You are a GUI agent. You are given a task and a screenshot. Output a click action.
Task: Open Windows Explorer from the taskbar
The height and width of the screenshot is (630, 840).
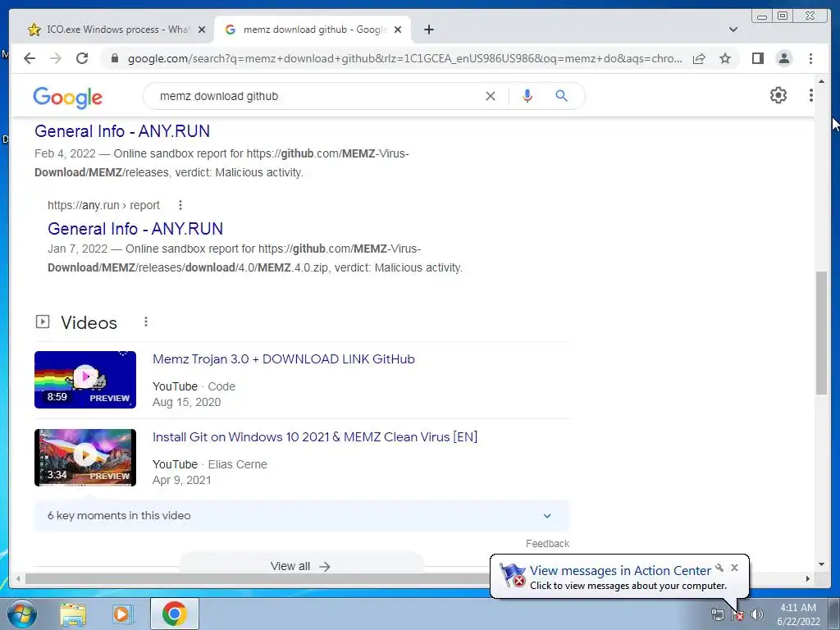tap(73, 614)
